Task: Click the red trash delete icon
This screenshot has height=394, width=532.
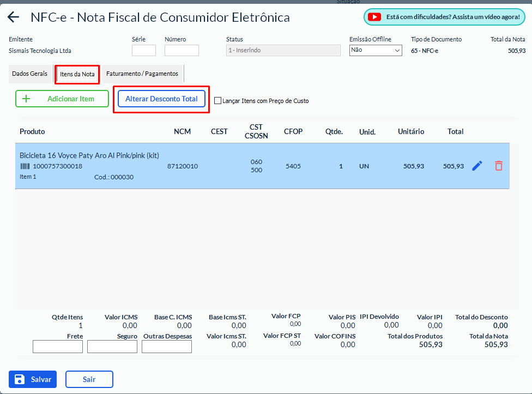Action: click(x=498, y=166)
